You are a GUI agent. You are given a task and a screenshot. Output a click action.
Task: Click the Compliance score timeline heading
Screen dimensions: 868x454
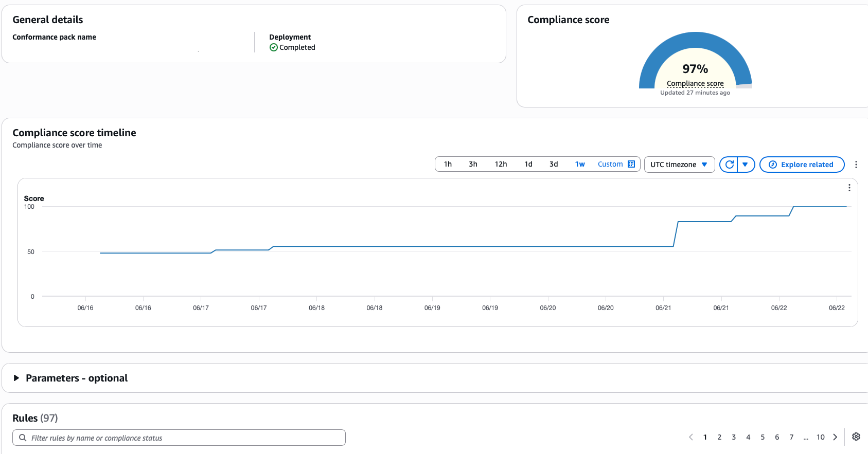[x=74, y=133]
